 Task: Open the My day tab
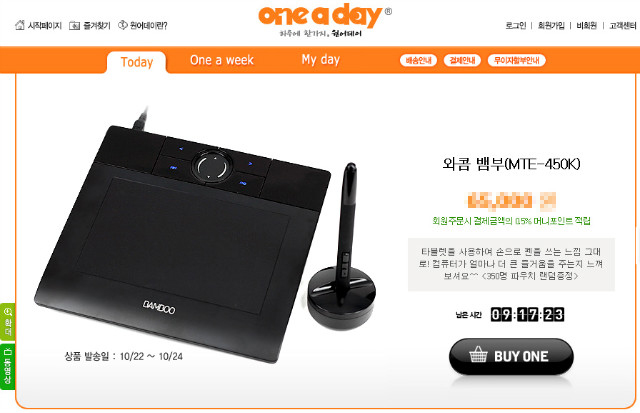click(320, 60)
